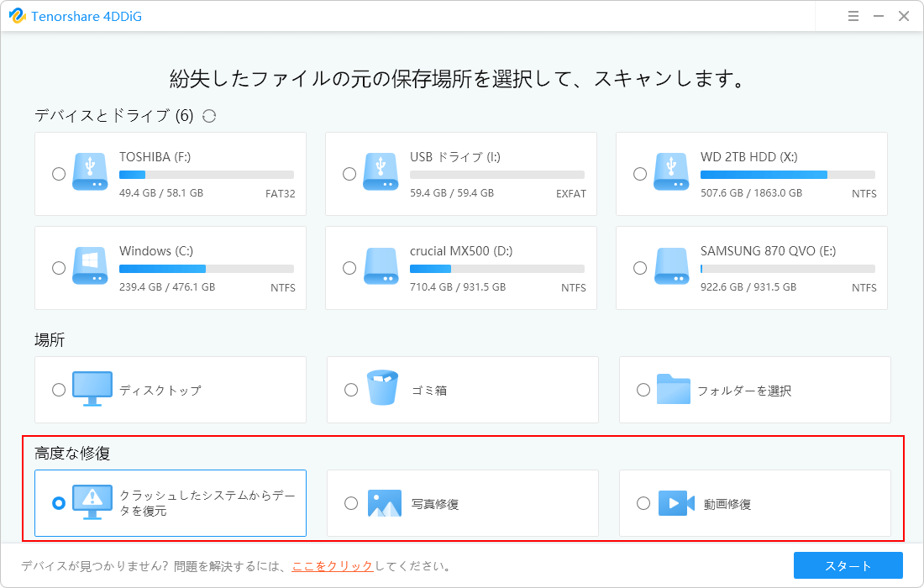Select the Windows (C:) radio button
924x588 pixels.
click(x=58, y=268)
